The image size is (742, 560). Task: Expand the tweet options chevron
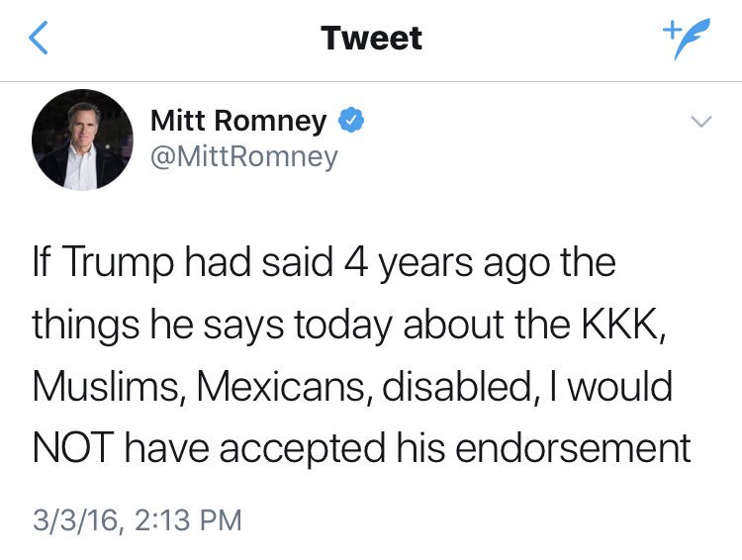pyautogui.click(x=699, y=122)
